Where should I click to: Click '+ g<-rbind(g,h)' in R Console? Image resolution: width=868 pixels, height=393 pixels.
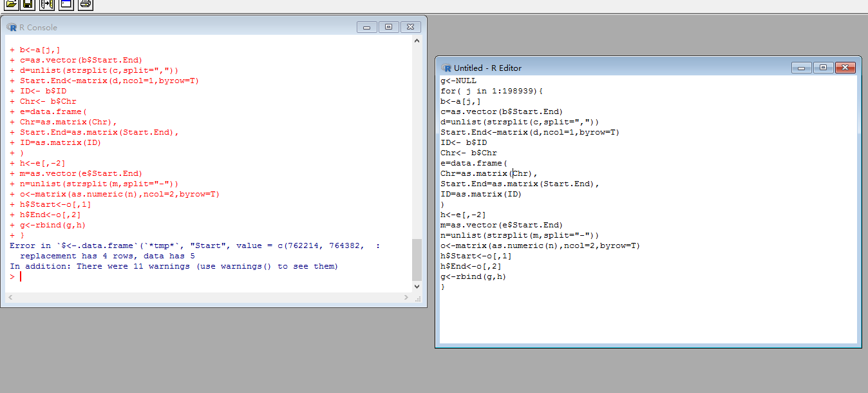click(x=48, y=225)
